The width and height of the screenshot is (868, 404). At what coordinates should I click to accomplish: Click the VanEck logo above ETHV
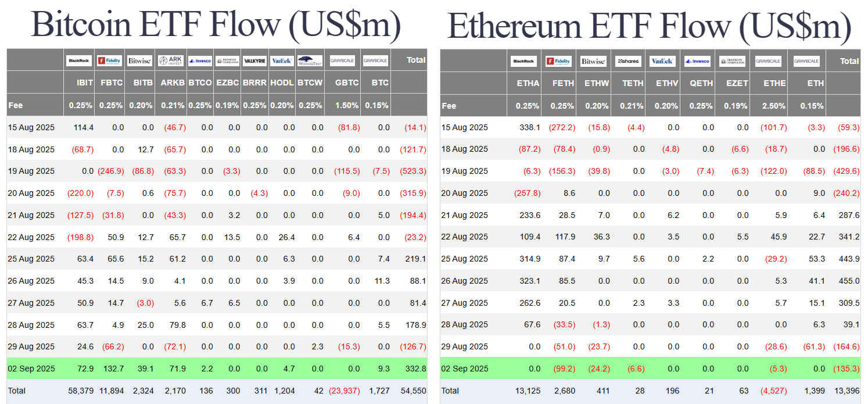pos(662,61)
